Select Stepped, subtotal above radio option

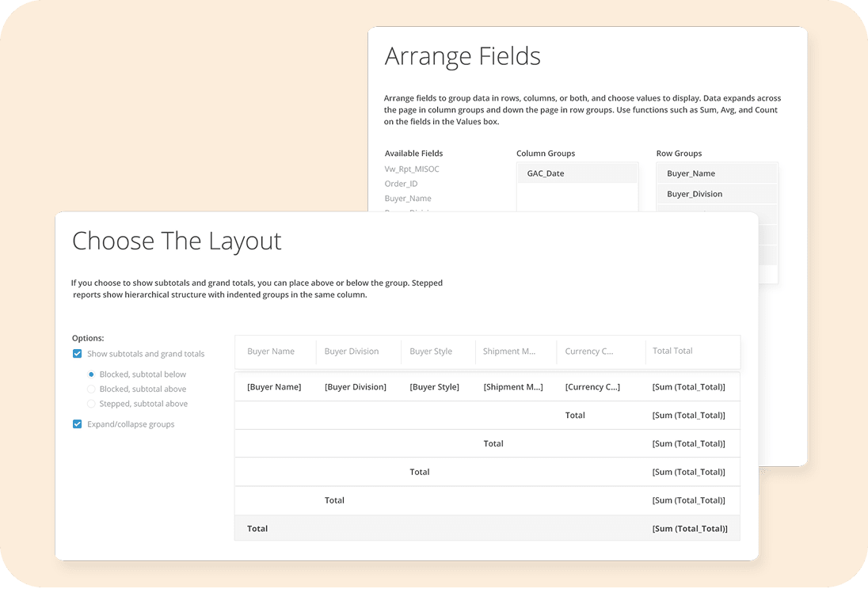click(x=91, y=404)
